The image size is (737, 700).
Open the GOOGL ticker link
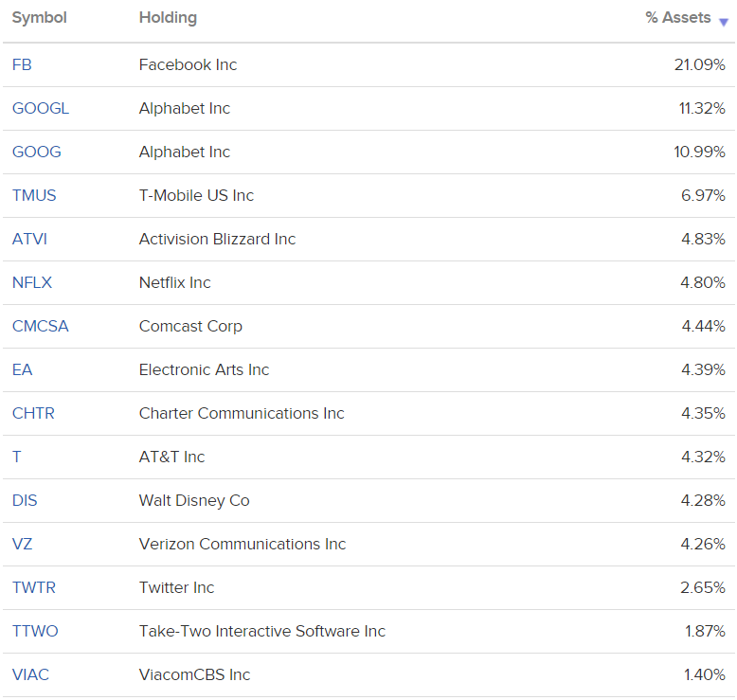[41, 108]
